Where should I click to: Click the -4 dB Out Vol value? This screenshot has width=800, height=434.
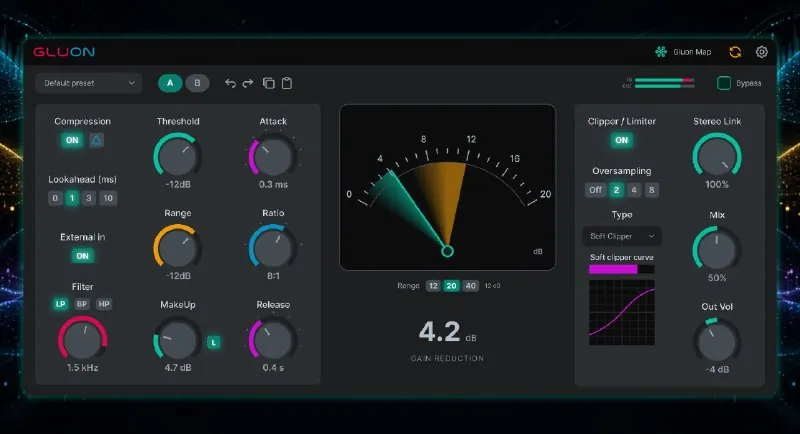click(x=717, y=369)
